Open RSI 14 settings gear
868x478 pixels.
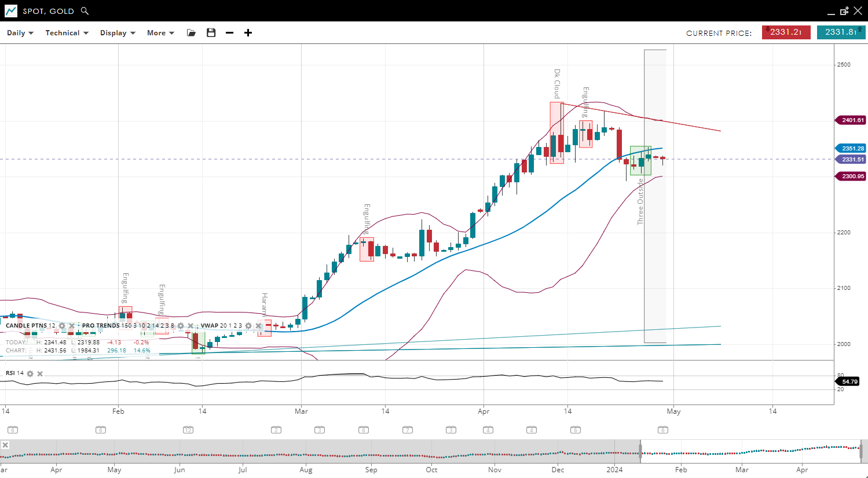point(30,374)
